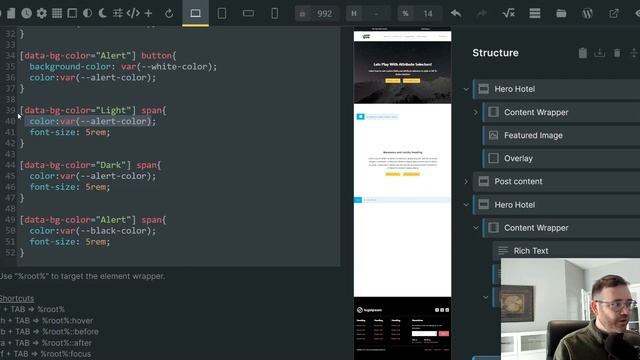
Task: Click the dark hero section in canvas preview
Action: [x=402, y=72]
